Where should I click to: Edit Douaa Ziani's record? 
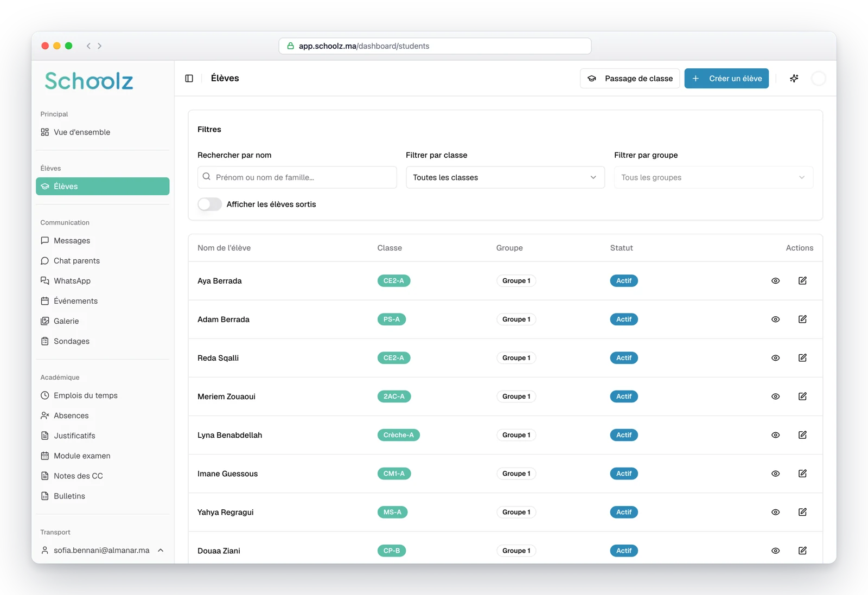coord(802,550)
